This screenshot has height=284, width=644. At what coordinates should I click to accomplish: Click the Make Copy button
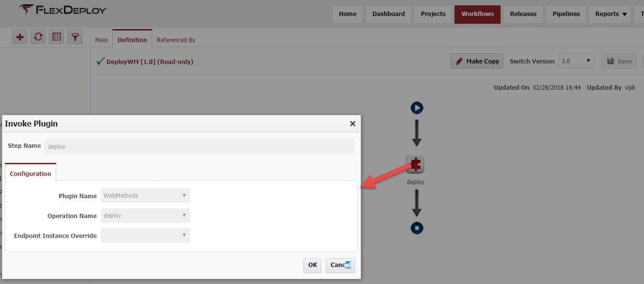point(477,61)
